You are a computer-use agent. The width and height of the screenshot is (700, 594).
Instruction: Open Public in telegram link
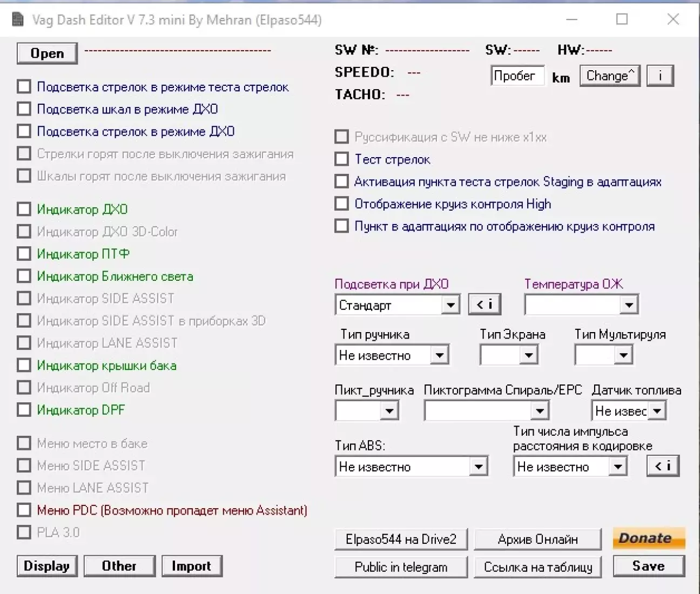[401, 567]
